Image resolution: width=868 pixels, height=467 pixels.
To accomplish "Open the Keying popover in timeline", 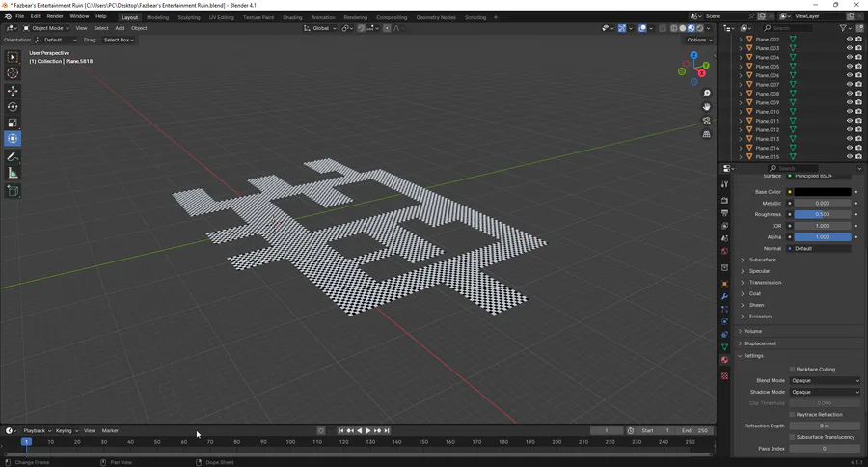I will 67,431.
